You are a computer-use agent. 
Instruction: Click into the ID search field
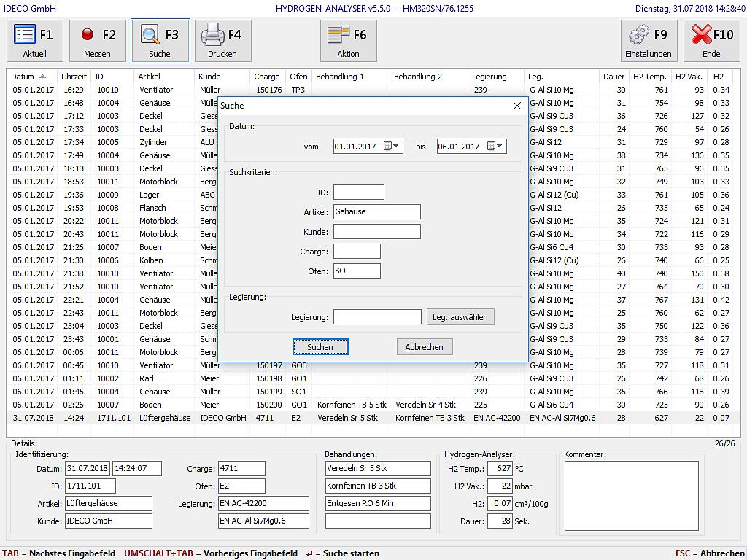[x=358, y=192]
